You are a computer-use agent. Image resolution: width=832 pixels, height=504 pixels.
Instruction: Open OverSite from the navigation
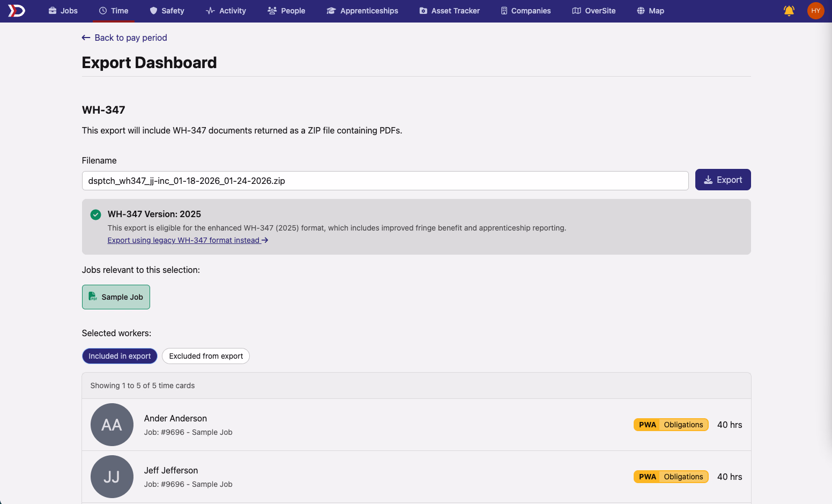click(594, 11)
